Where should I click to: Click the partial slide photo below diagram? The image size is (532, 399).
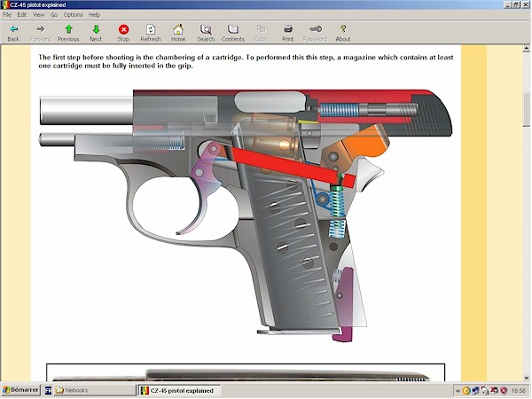[x=246, y=372]
